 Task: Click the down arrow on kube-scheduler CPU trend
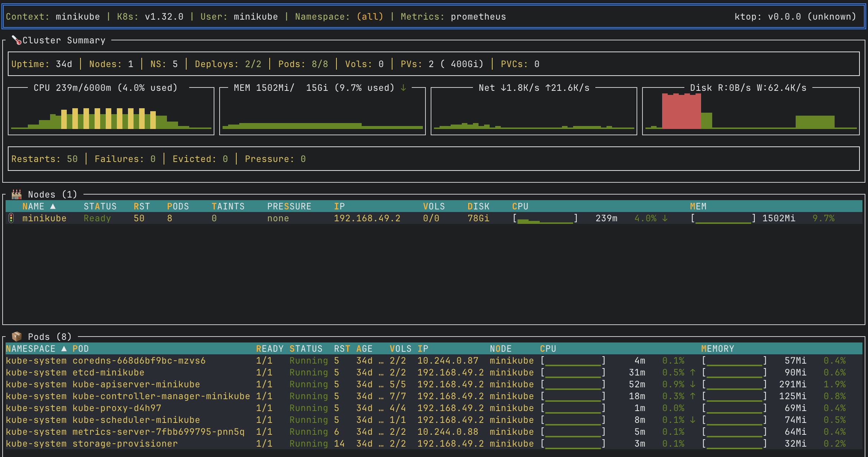(x=692, y=420)
